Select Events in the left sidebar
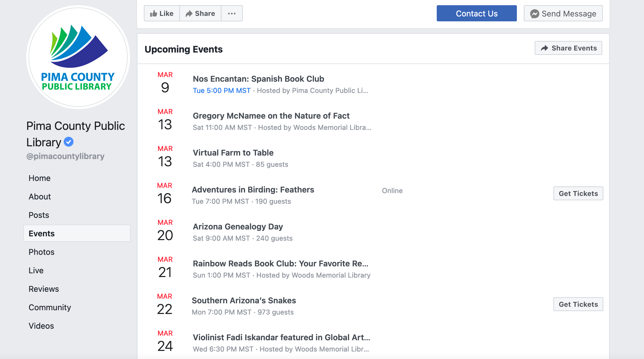Image resolution: width=644 pixels, height=359 pixels. [42, 233]
